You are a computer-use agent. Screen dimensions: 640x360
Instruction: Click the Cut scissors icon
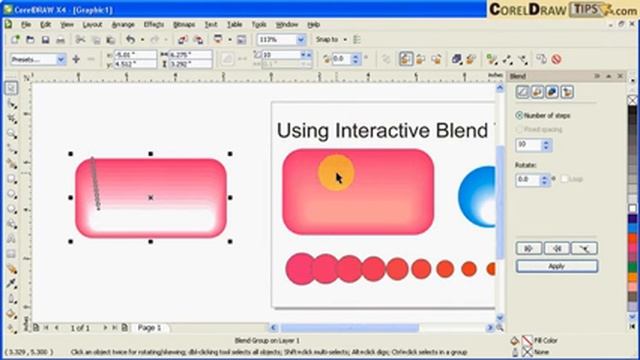tap(81, 40)
